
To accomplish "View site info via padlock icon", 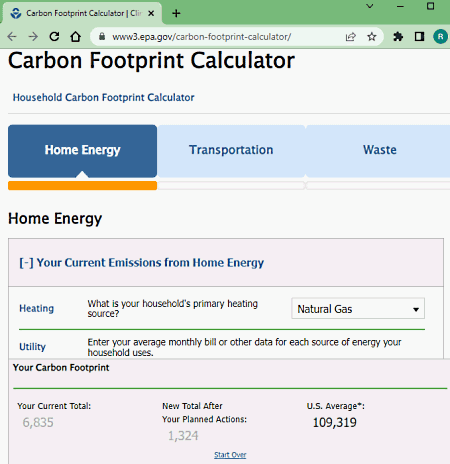I will coord(102,36).
